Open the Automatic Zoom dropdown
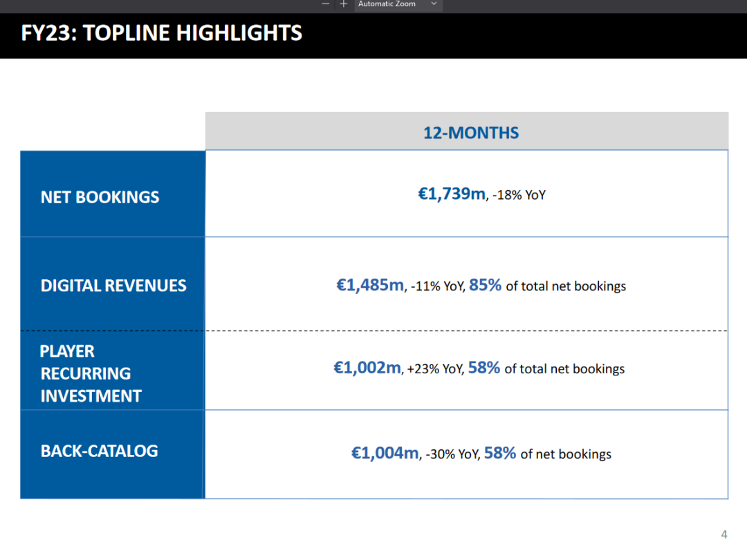Image resolution: width=747 pixels, height=560 pixels. coord(398,4)
